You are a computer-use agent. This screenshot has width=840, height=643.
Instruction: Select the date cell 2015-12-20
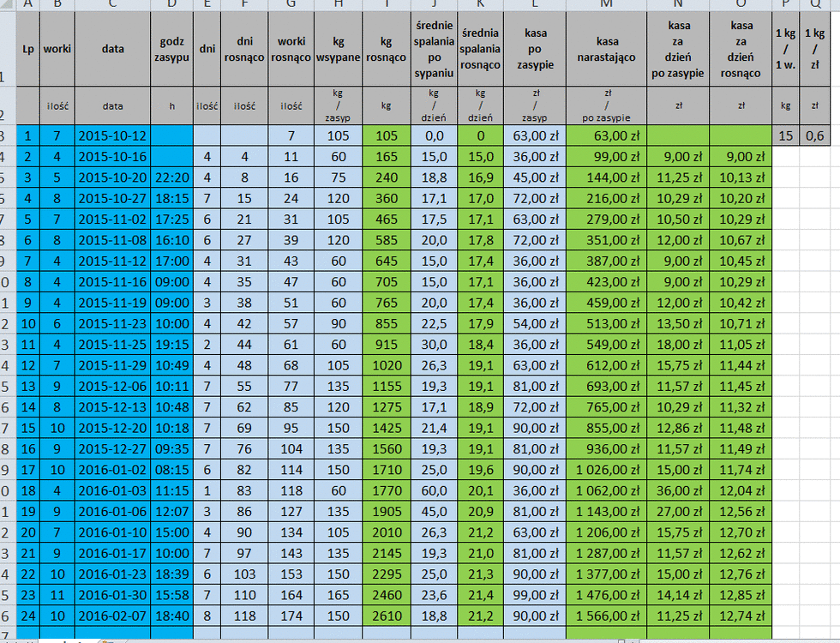[x=112, y=428]
